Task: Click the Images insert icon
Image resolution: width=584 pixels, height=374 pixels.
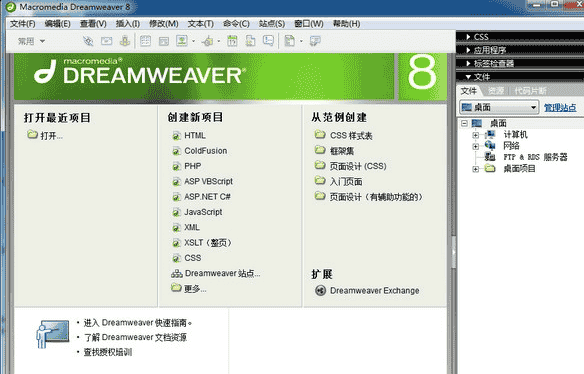Action: pyautogui.click(x=182, y=41)
